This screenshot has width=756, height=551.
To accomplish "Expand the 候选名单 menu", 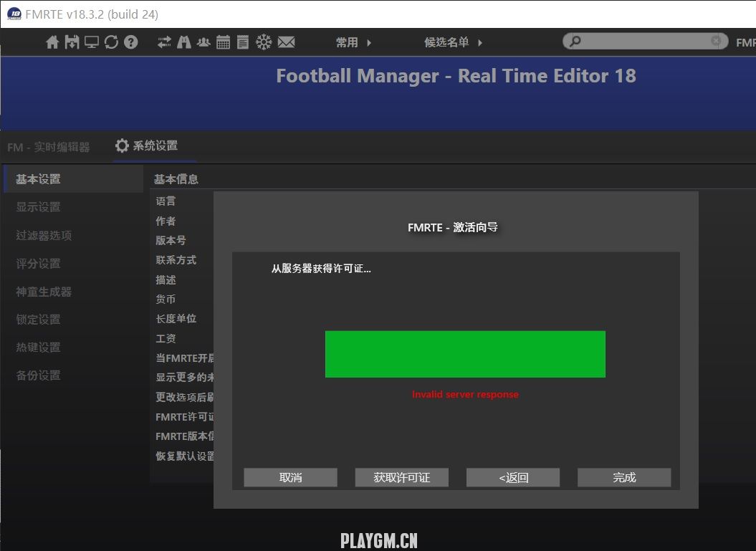I will (x=453, y=42).
